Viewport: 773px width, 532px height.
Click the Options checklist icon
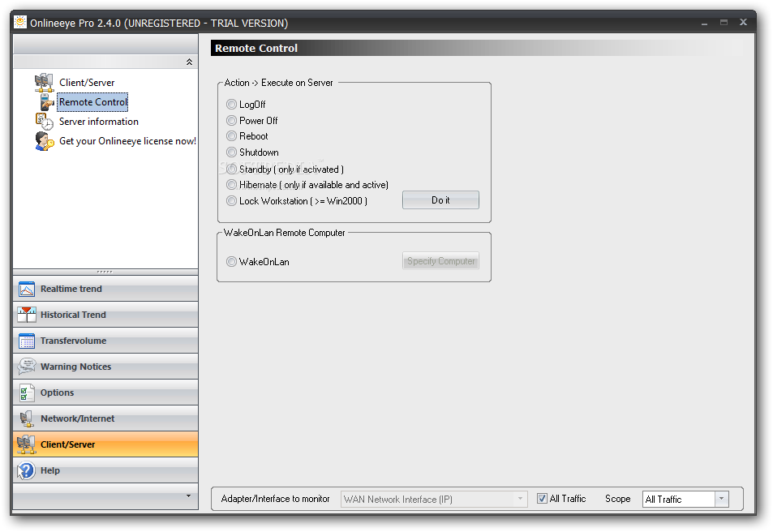(27, 393)
